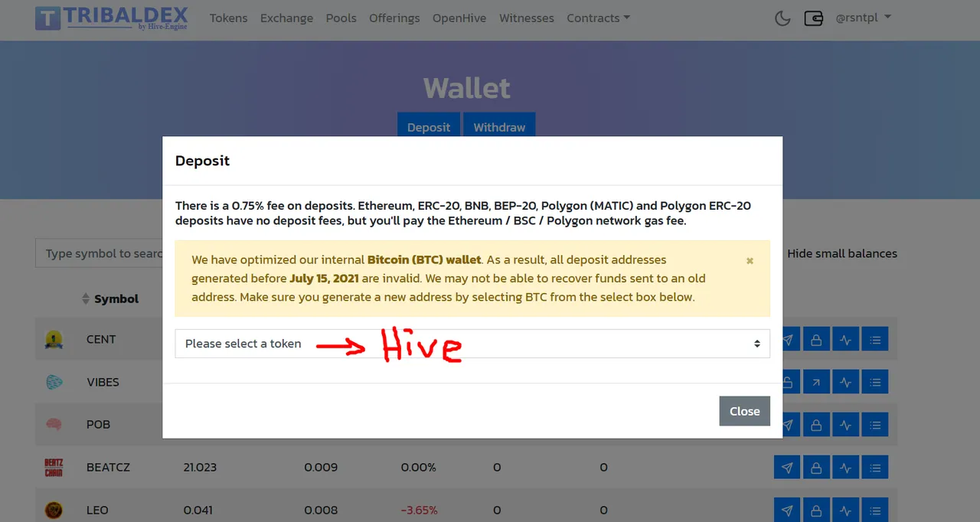The width and height of the screenshot is (980, 522).
Task: Click the LEO row send icon
Action: (x=787, y=510)
